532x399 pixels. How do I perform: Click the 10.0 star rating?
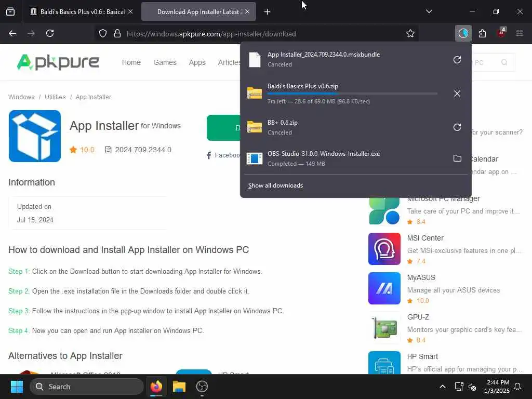pos(83,150)
